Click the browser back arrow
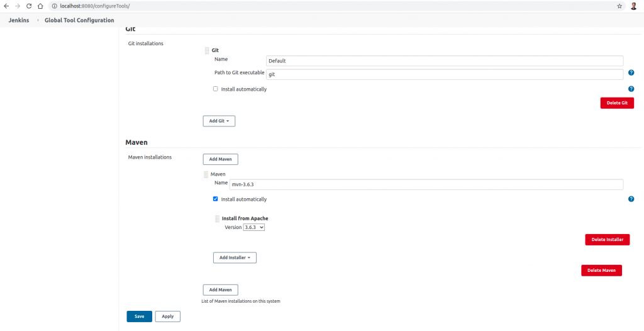Viewport: 644px width, 331px height. click(7, 6)
